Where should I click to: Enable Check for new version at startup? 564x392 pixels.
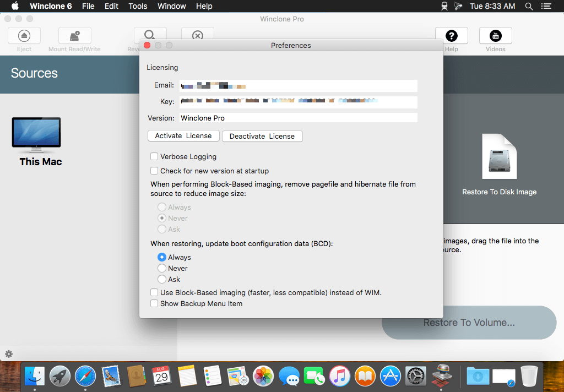pos(154,171)
